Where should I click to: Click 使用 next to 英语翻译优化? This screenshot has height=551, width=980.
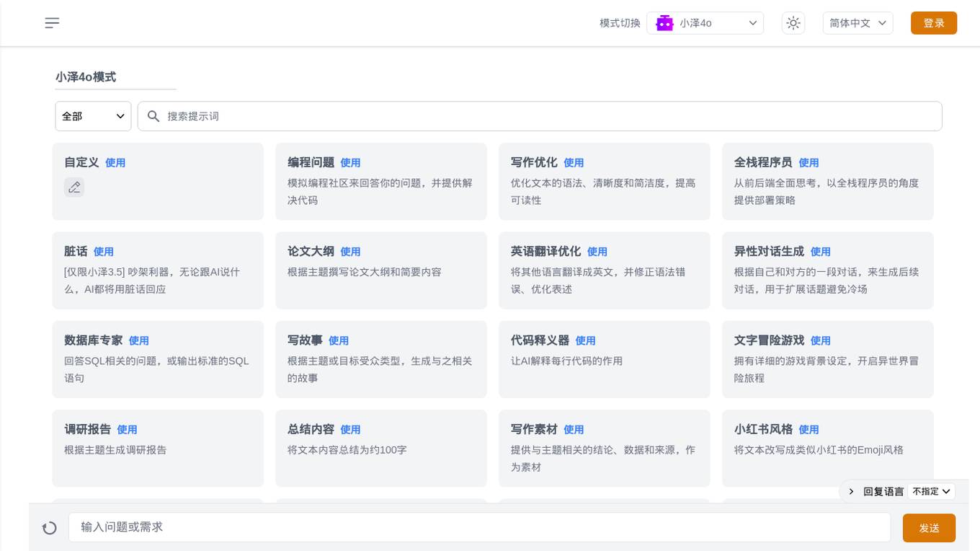597,252
